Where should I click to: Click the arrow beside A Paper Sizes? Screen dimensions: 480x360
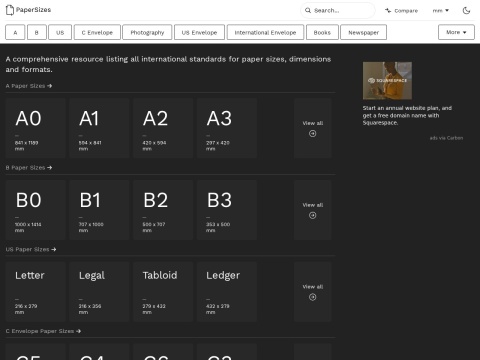[x=50, y=86]
